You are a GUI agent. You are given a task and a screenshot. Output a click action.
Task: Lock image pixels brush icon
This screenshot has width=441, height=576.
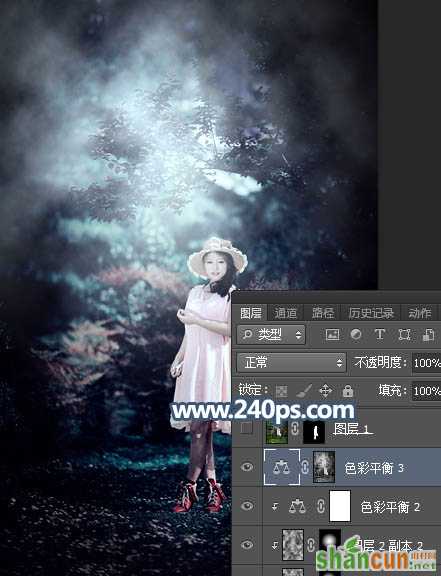[x=304, y=391]
